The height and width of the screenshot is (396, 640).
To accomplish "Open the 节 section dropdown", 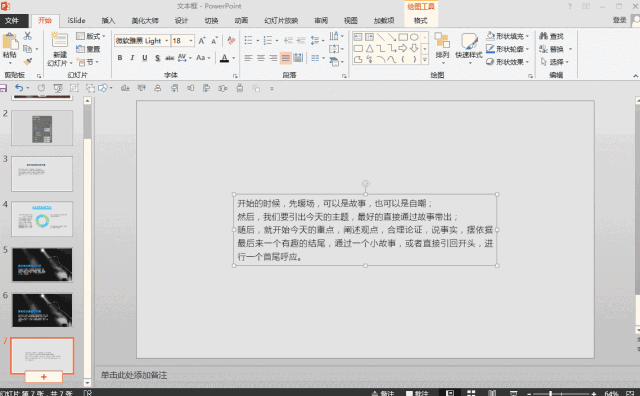I will (x=88, y=62).
